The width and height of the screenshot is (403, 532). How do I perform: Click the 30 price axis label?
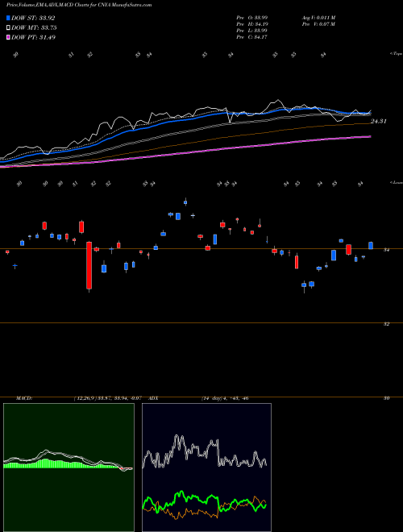pyautogui.click(x=386, y=398)
